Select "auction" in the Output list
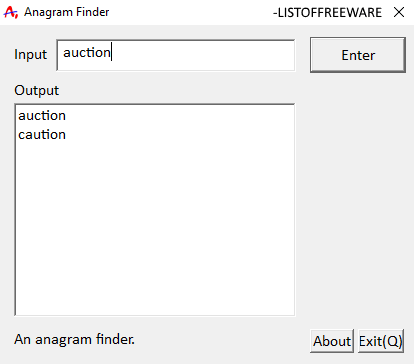The width and height of the screenshot is (414, 364). tap(42, 116)
